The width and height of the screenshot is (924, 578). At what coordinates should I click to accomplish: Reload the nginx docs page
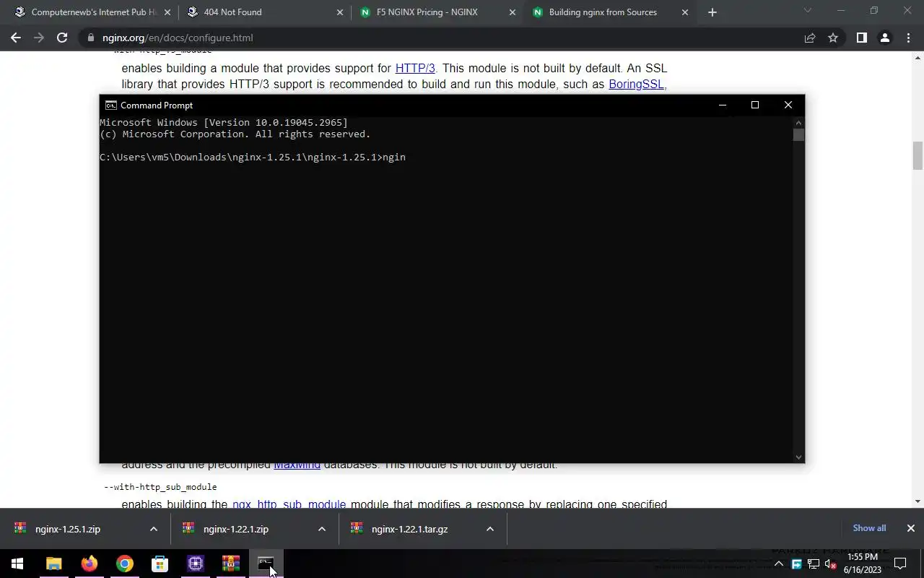coord(62,38)
